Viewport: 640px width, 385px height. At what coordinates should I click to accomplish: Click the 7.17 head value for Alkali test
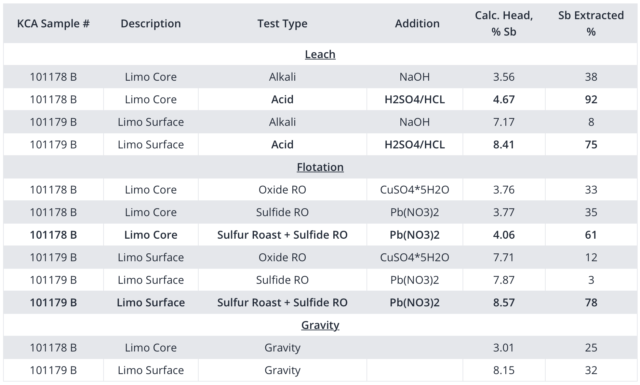pyautogui.click(x=504, y=122)
